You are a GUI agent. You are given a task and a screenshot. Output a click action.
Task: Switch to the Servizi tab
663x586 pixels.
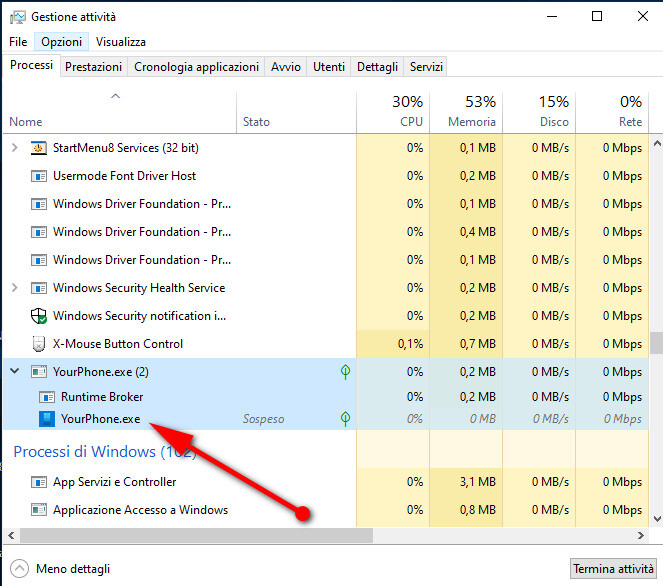tap(426, 67)
